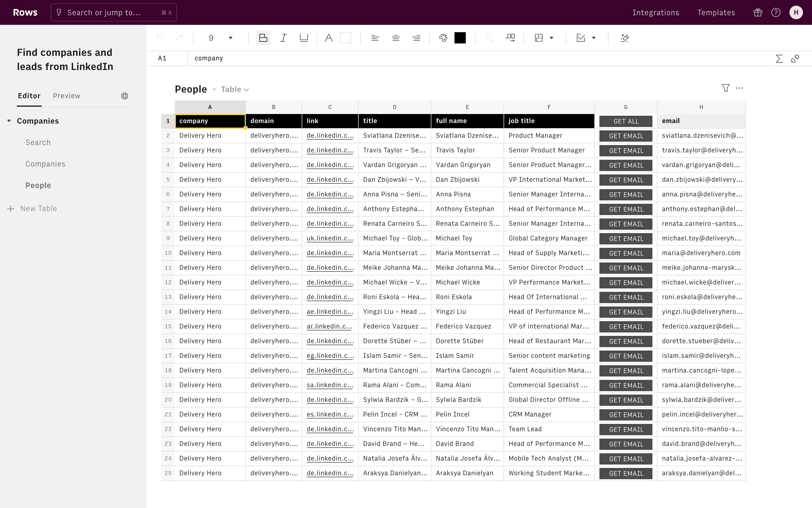Image resolution: width=812 pixels, height=508 pixels.
Task: Open the font size dropdown
Action: point(220,38)
